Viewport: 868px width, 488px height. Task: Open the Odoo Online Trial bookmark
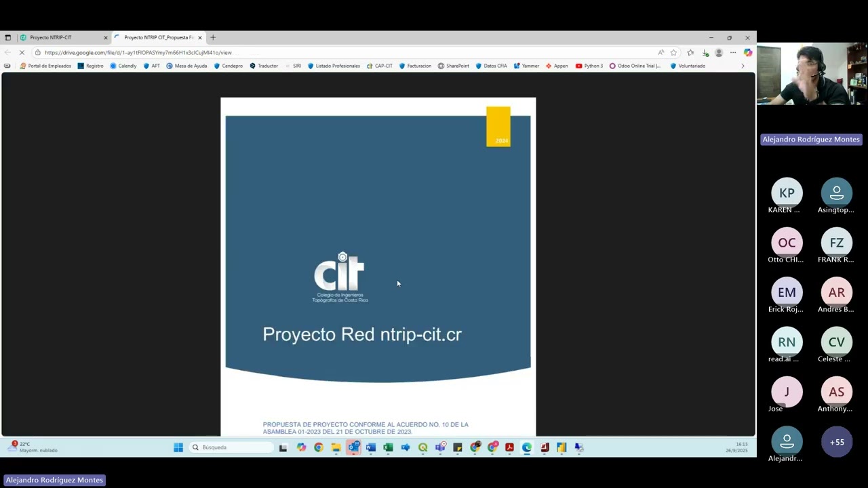point(635,66)
